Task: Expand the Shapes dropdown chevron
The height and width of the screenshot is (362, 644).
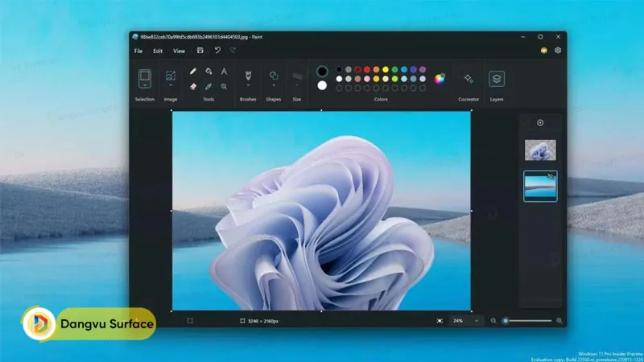Action: (274, 85)
